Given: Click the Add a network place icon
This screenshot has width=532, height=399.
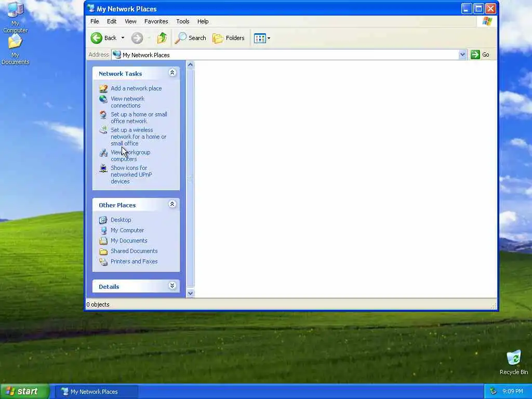Looking at the screenshot, I should (103, 88).
